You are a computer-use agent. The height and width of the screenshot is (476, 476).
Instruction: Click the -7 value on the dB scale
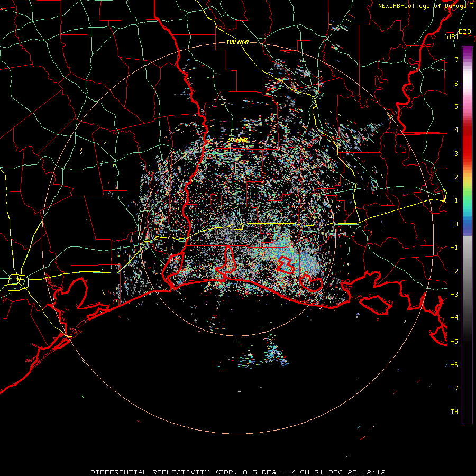[x=454, y=388]
